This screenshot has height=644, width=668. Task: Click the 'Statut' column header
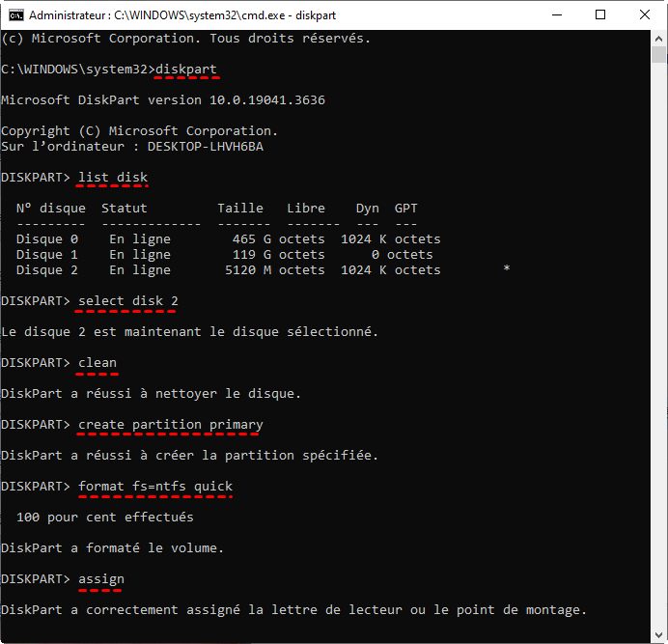pyautogui.click(x=124, y=209)
